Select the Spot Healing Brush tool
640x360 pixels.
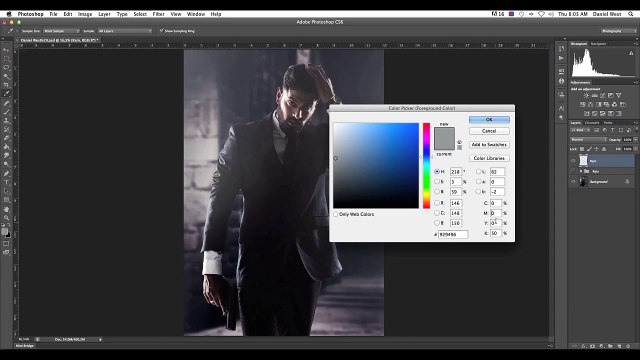[6, 103]
